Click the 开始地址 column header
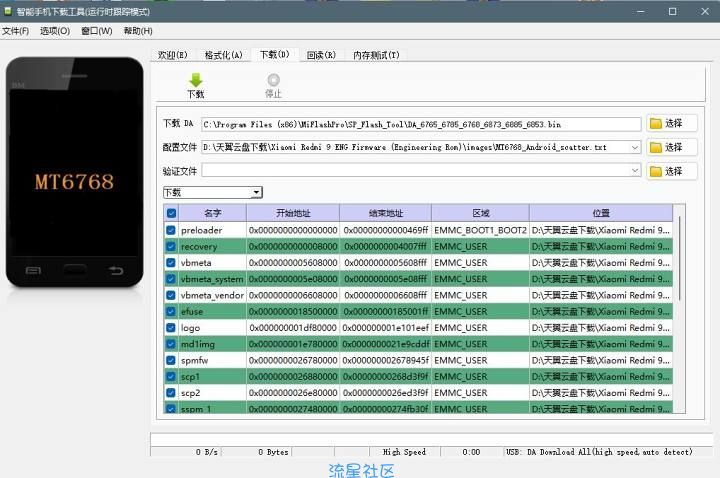This screenshot has width=720, height=478. coord(293,213)
